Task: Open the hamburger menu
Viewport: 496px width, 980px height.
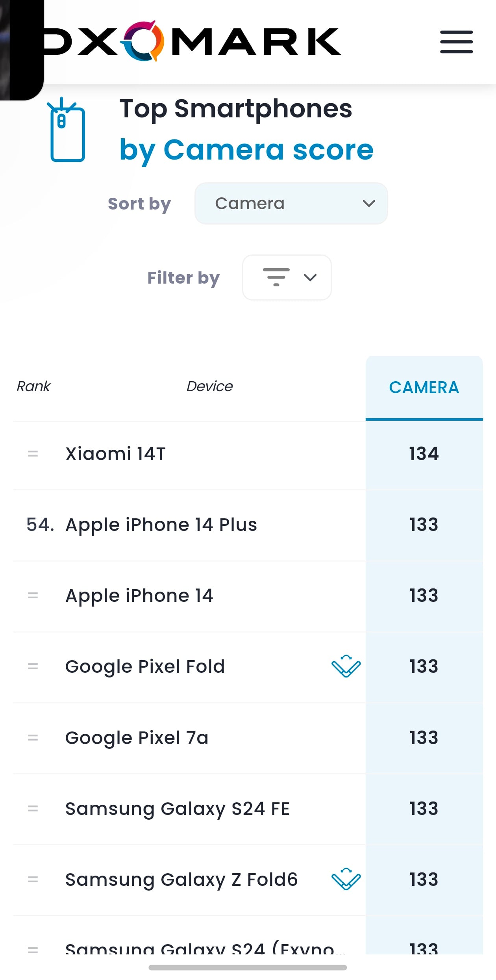Action: click(456, 42)
